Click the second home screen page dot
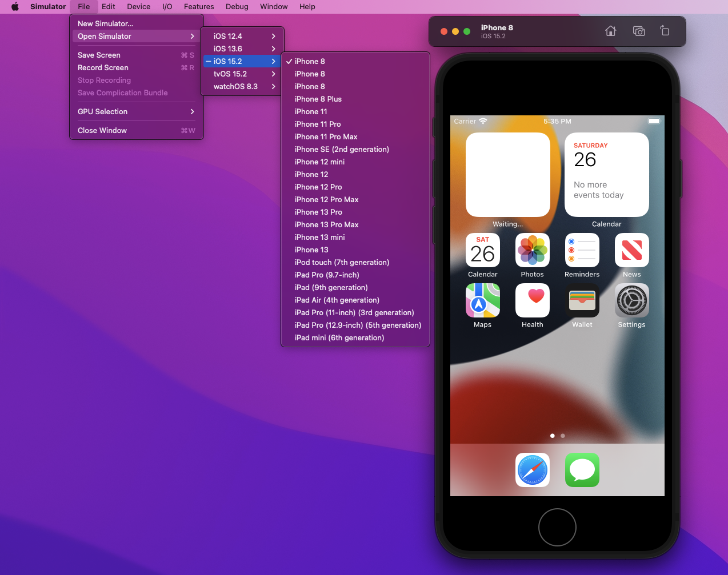The height and width of the screenshot is (575, 728). click(x=562, y=436)
